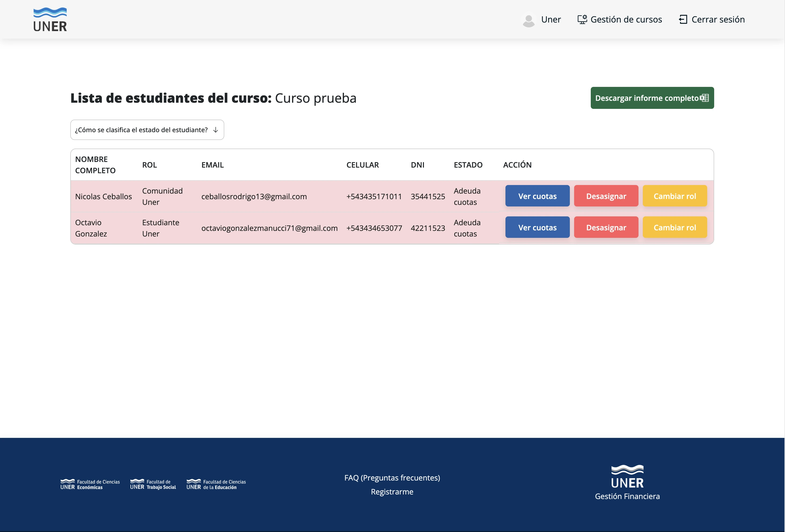Click the UNER Gestión Financiera footer logo
The height and width of the screenshot is (532, 785).
tap(627, 483)
